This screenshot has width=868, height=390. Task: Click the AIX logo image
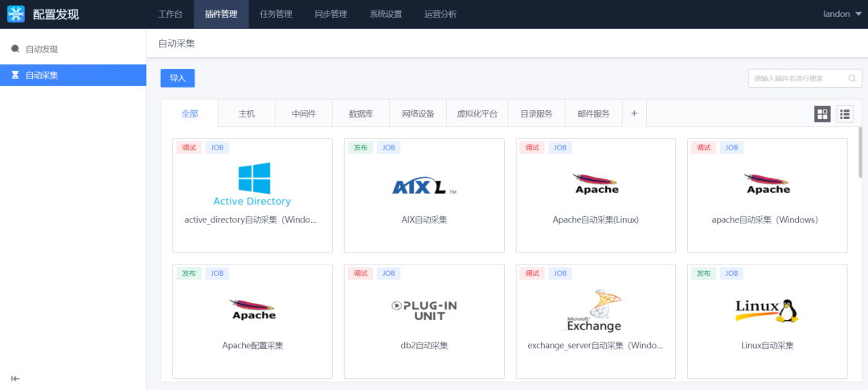coord(424,187)
